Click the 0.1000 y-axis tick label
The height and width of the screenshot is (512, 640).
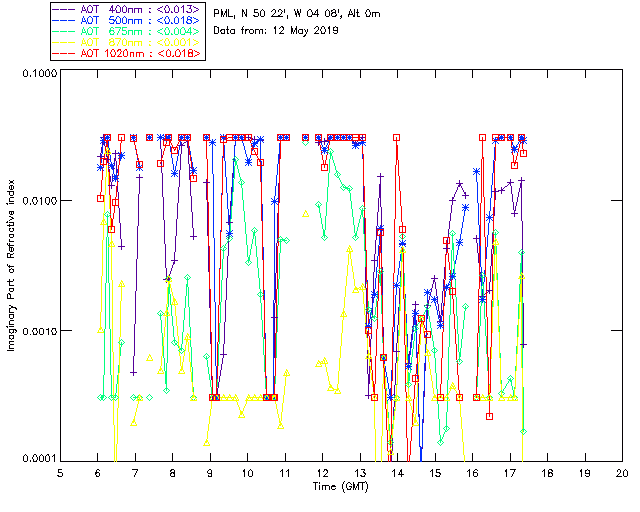pyautogui.click(x=40, y=73)
